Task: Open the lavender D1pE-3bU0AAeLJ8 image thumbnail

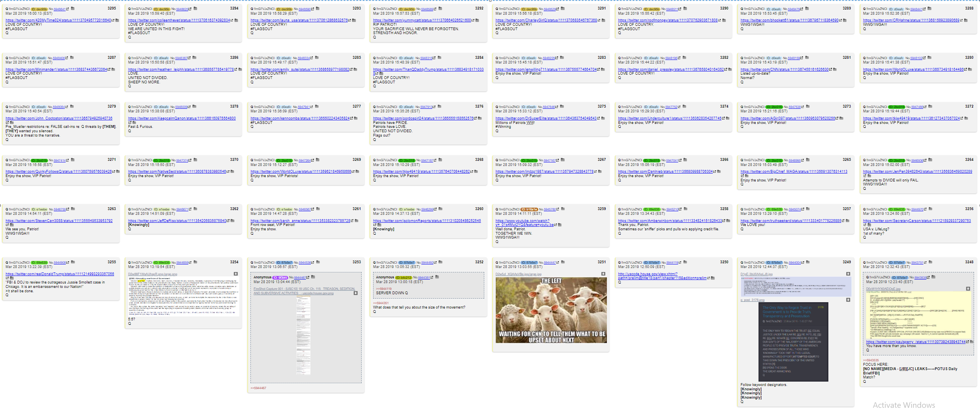Action: pyautogui.click(x=796, y=287)
